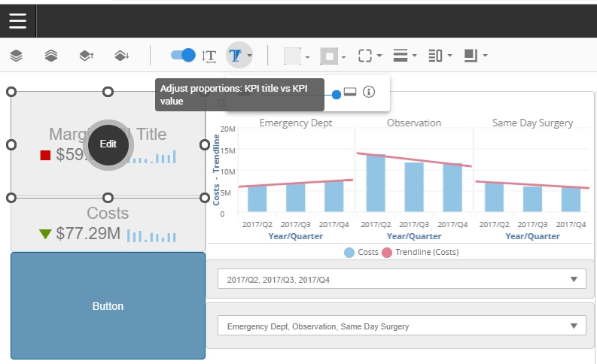
Task: Open the hamburger main menu
Action: 17,20
